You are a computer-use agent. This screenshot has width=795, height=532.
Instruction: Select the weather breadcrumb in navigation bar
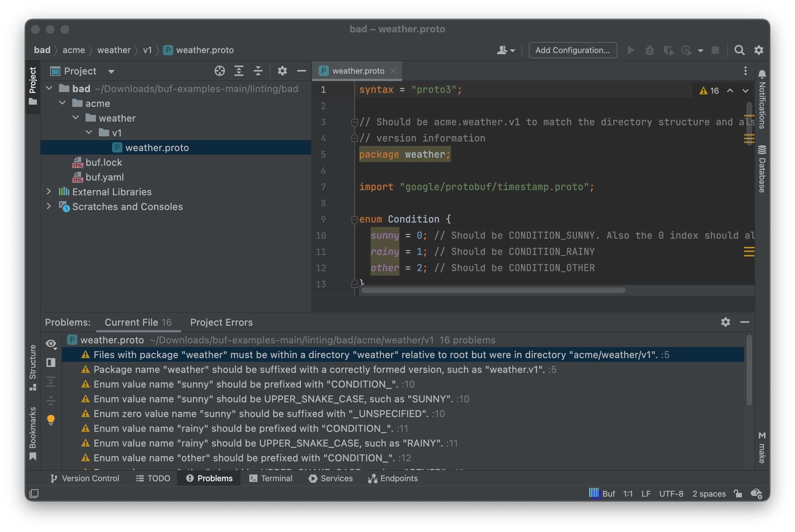[114, 50]
